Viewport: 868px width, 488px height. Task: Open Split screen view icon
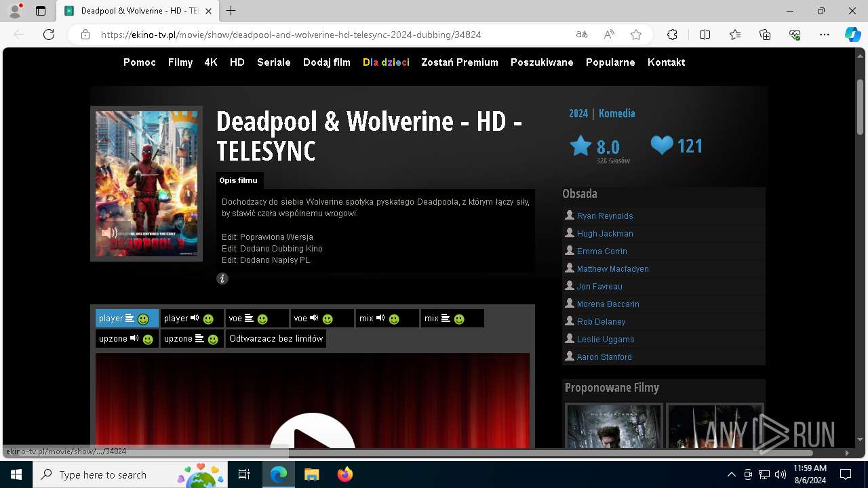coord(705,35)
